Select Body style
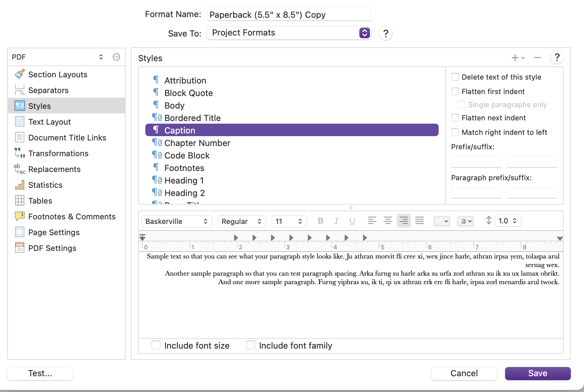 (x=292, y=106)
